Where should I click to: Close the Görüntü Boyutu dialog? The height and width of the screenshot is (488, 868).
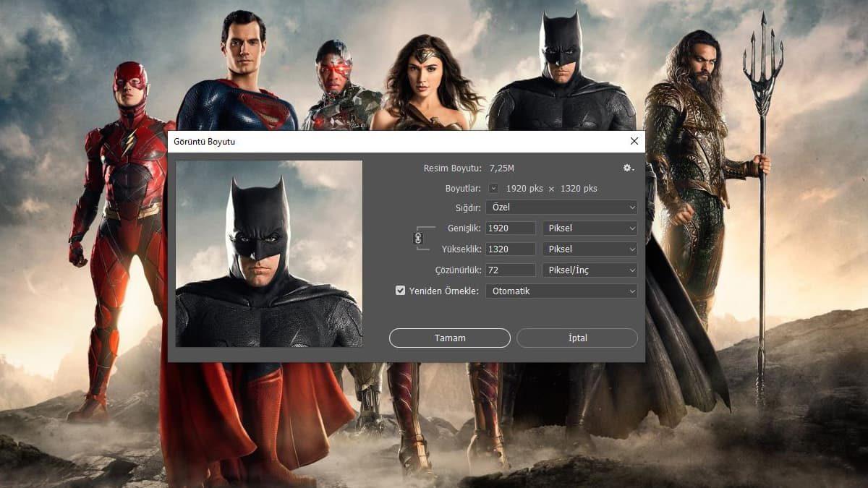[x=634, y=141]
